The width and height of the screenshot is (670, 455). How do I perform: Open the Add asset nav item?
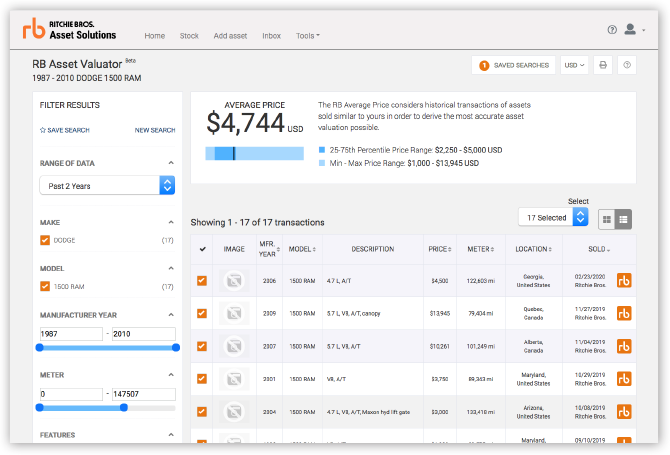(x=230, y=36)
